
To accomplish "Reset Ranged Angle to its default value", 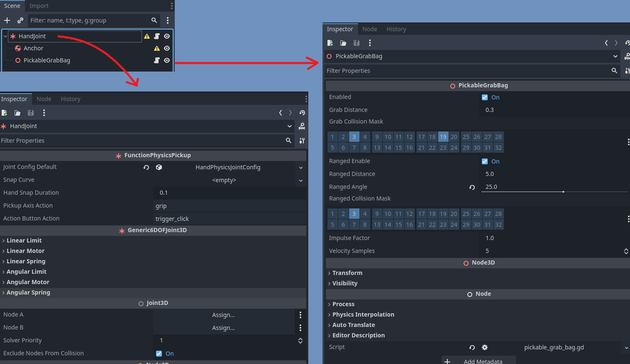I will (x=472, y=187).
